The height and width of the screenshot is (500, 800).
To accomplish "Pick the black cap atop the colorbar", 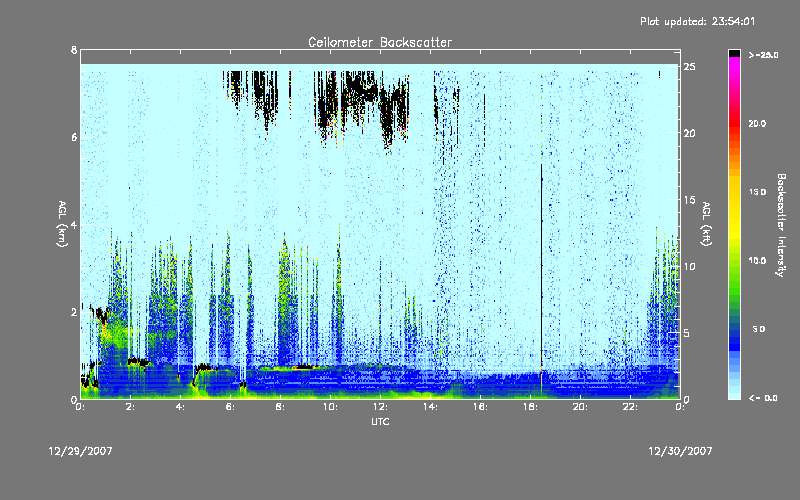I will tap(734, 53).
